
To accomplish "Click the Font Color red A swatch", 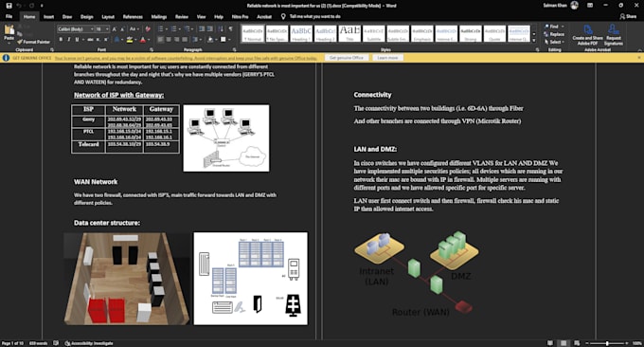I will pos(142,40).
